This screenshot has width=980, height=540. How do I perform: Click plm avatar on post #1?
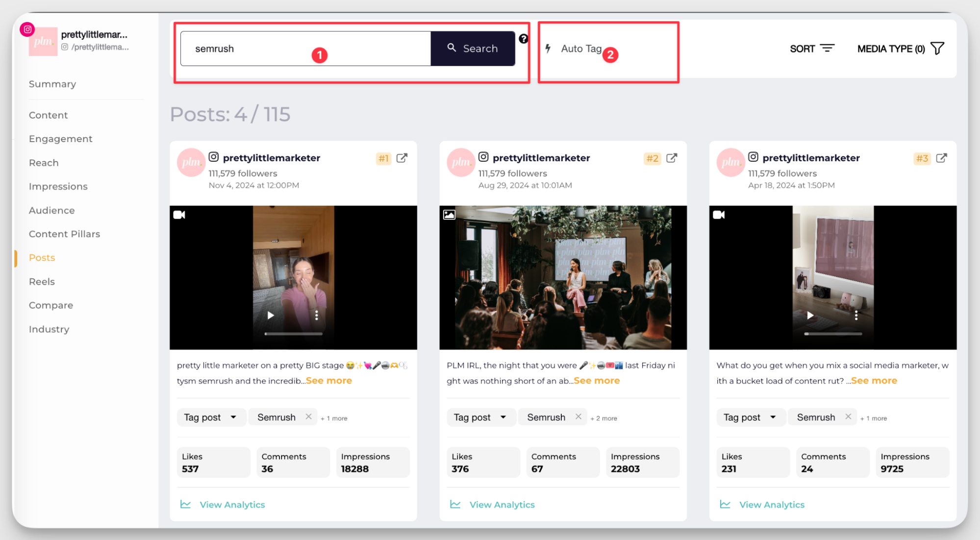[x=191, y=162]
